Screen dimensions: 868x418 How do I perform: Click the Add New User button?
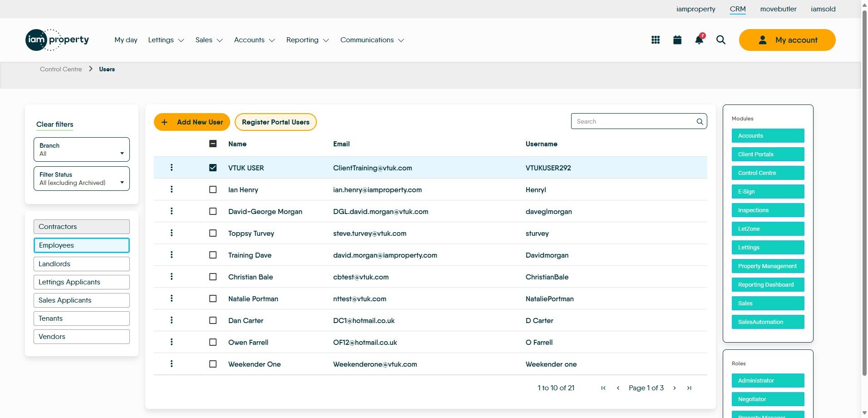pos(192,122)
